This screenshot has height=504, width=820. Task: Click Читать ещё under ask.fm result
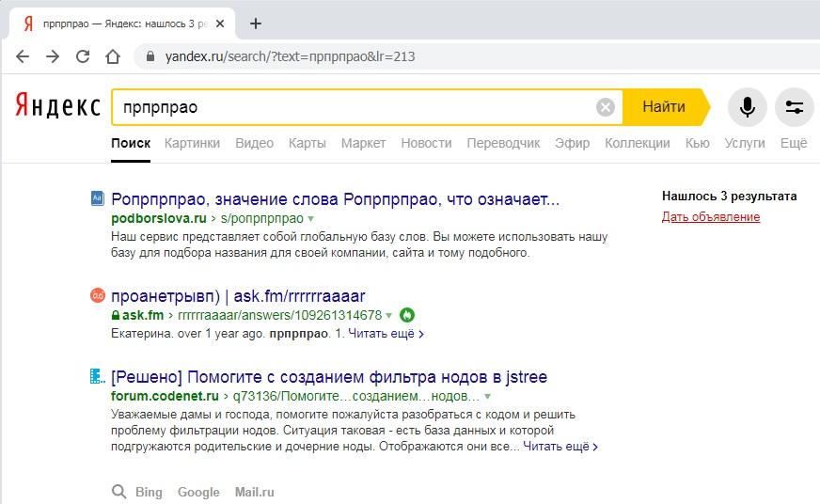click(x=386, y=334)
